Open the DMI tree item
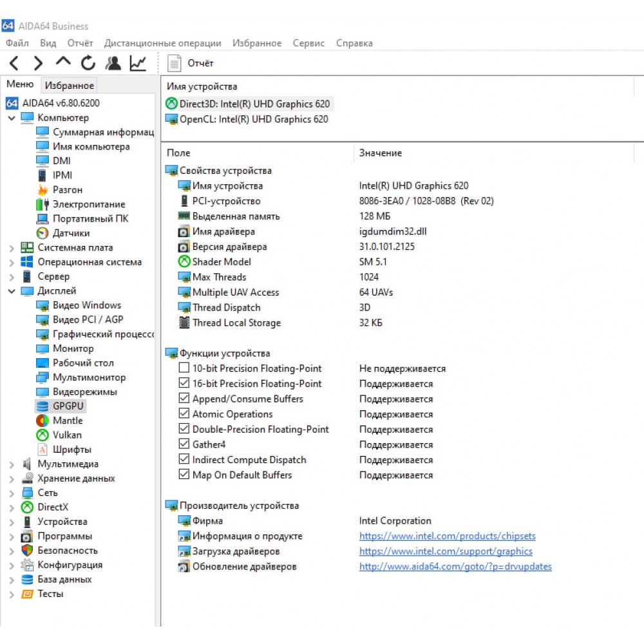Viewport: 644px width, 644px height. point(53,160)
